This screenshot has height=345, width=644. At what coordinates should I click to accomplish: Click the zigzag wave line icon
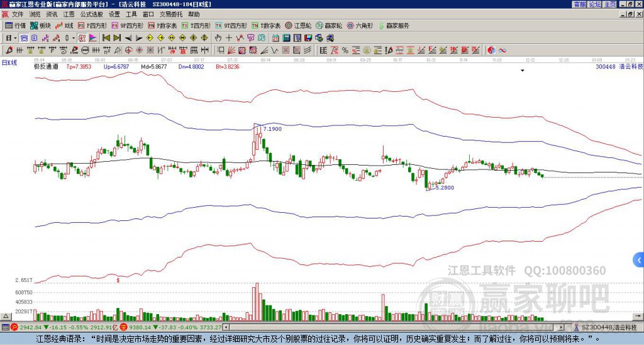click(x=240, y=38)
